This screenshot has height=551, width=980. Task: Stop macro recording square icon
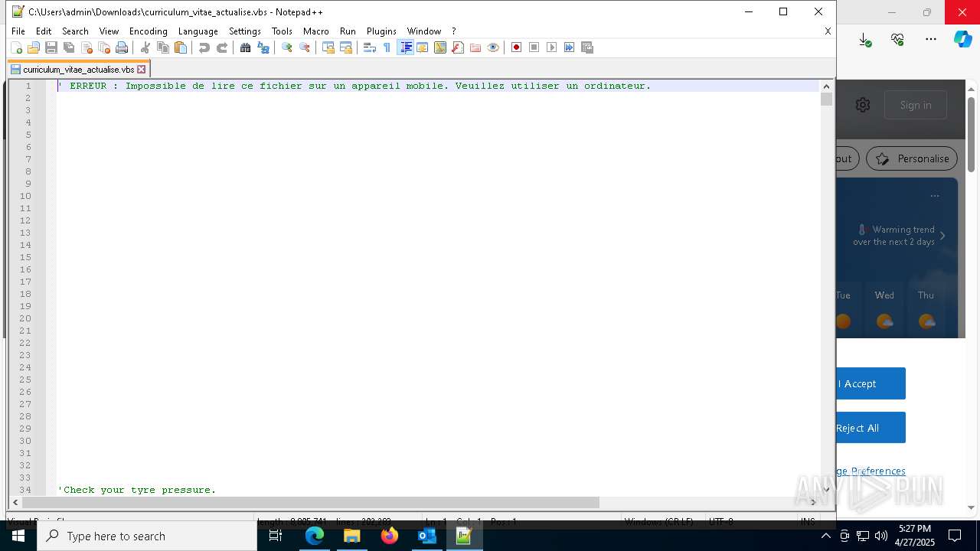pos(534,47)
